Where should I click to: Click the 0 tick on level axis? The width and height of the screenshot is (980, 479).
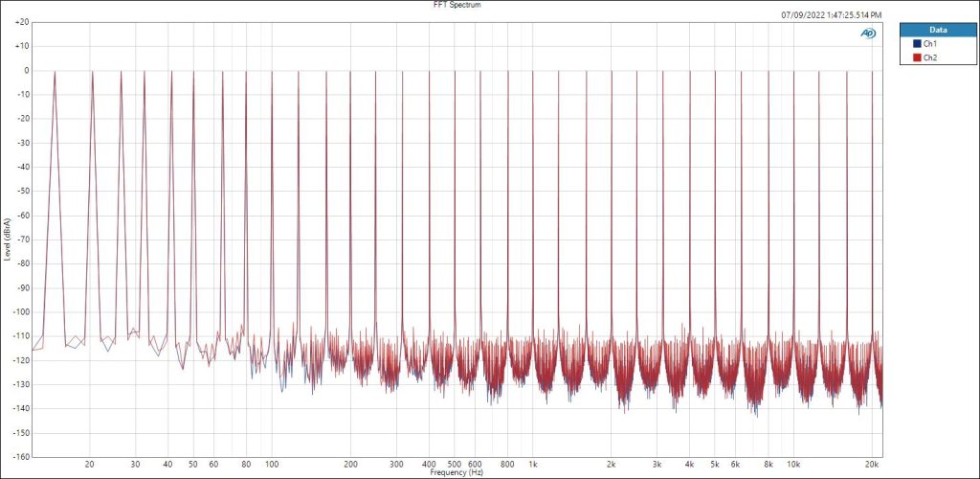[x=25, y=70]
